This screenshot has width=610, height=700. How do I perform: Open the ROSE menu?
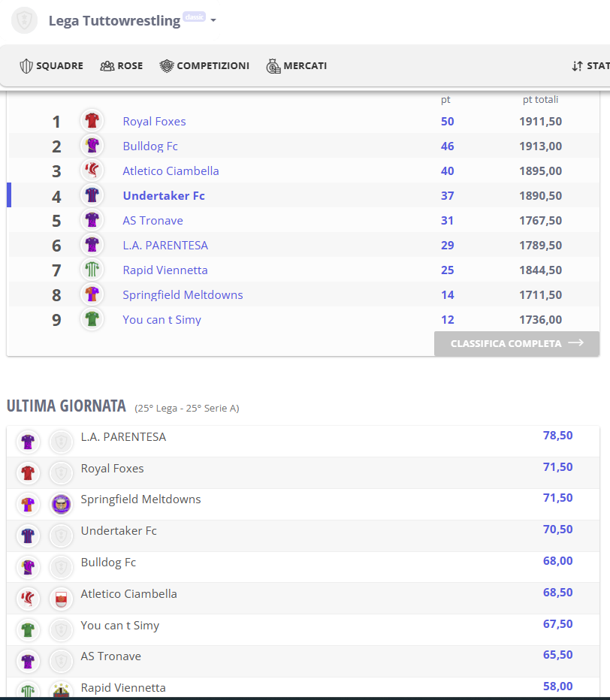[x=122, y=65]
